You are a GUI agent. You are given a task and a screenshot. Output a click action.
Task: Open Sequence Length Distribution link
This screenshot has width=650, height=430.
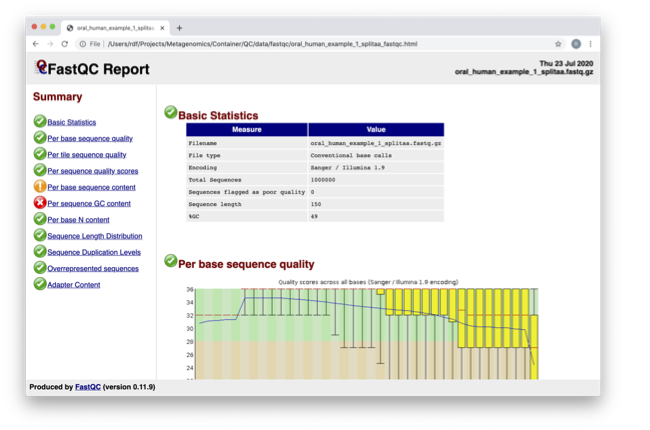click(95, 236)
